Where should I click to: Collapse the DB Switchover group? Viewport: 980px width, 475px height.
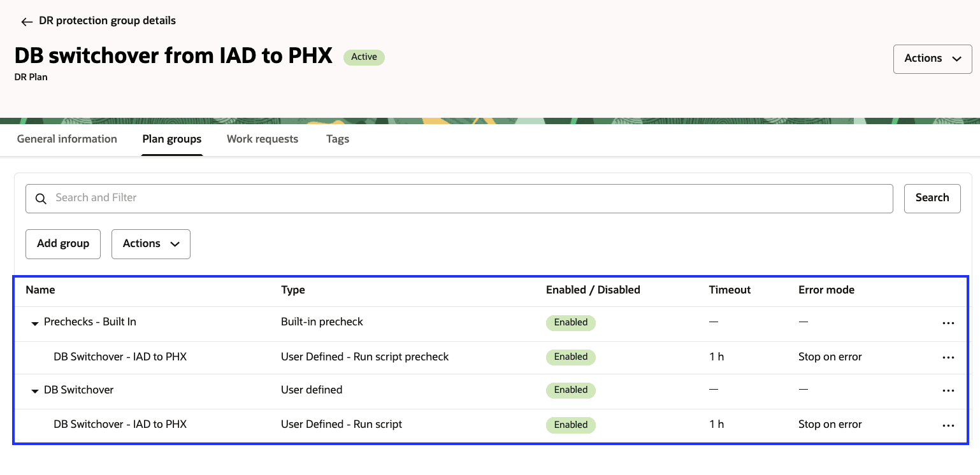(35, 391)
